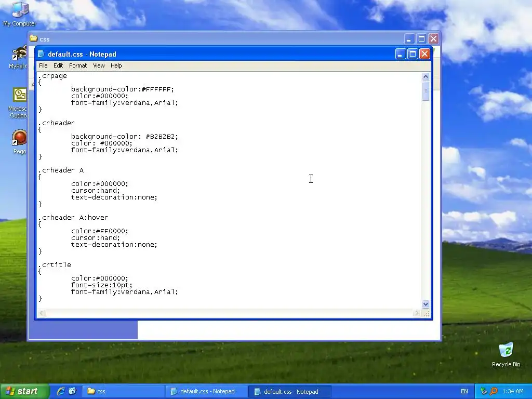Screen dimensions: 532x399
Task: Click the font-size:10pt; line
Action: point(102,285)
